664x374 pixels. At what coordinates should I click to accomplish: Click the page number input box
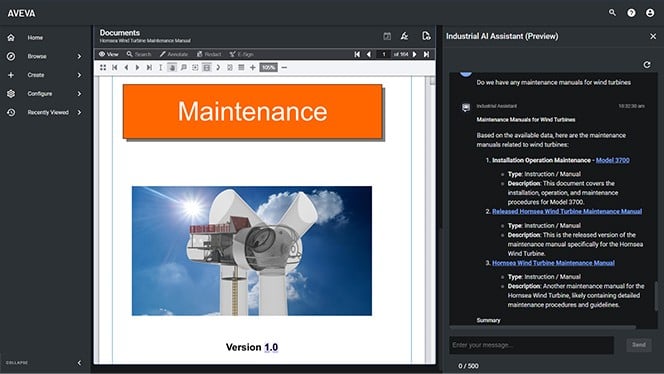pyautogui.click(x=384, y=54)
